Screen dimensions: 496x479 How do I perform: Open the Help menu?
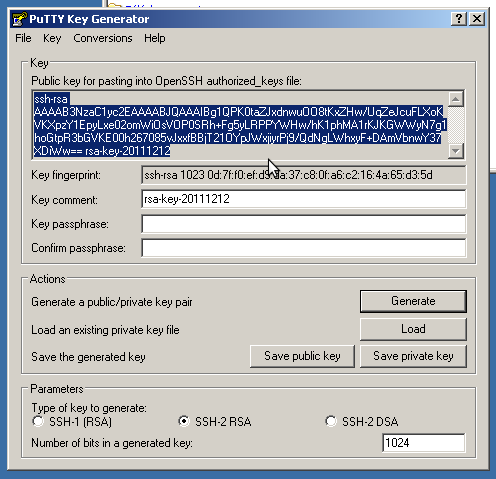pos(155,38)
